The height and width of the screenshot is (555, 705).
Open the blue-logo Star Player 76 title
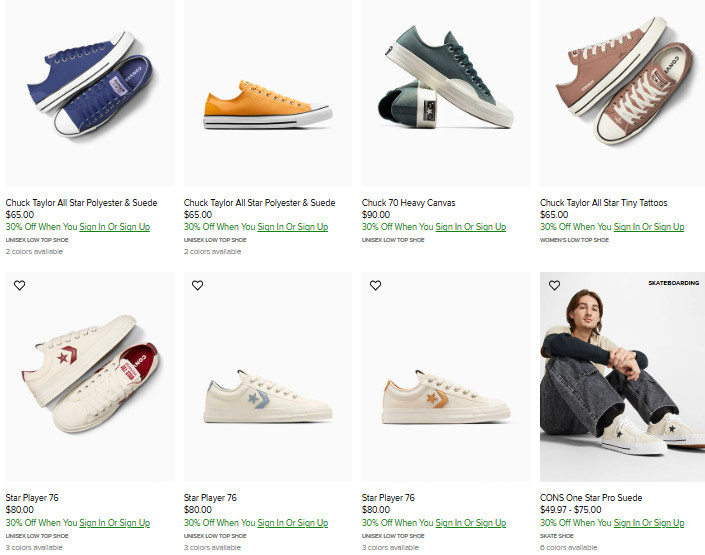point(210,498)
